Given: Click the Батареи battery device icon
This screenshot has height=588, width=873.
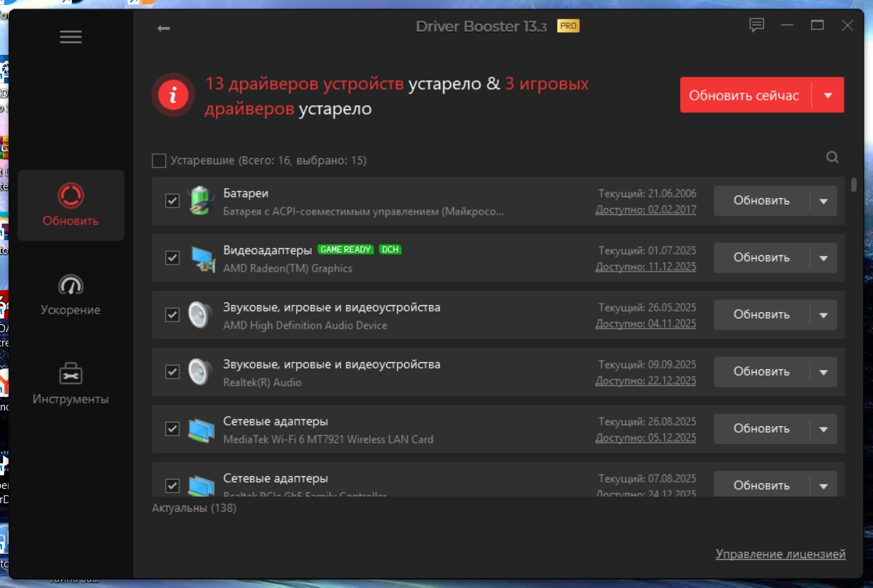Looking at the screenshot, I should tap(200, 200).
